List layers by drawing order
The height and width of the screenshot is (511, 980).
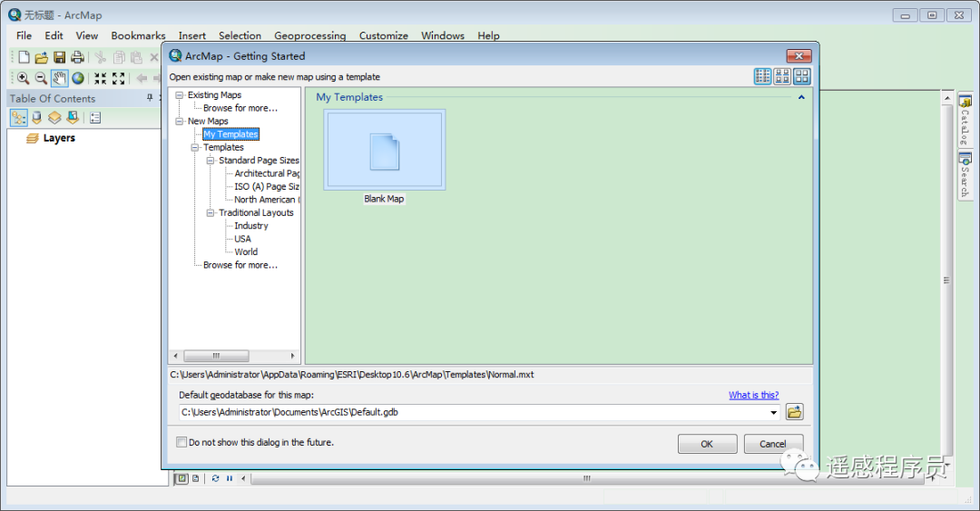(19, 118)
